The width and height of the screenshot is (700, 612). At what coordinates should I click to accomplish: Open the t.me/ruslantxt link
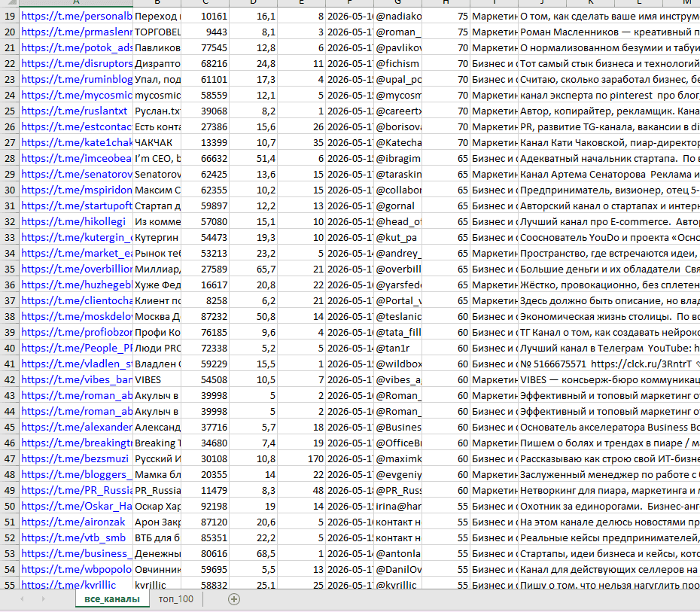(74, 111)
